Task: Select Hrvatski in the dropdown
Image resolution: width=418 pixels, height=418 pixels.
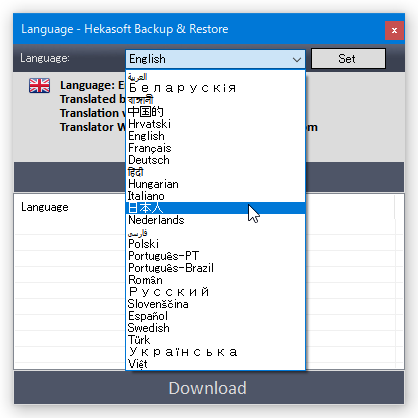Action: tap(215, 124)
